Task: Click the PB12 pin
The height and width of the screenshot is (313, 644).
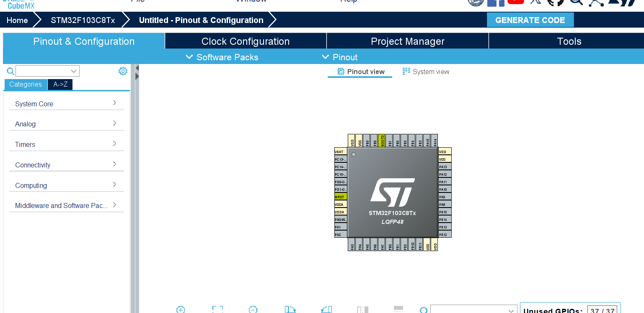Action: 445,234
